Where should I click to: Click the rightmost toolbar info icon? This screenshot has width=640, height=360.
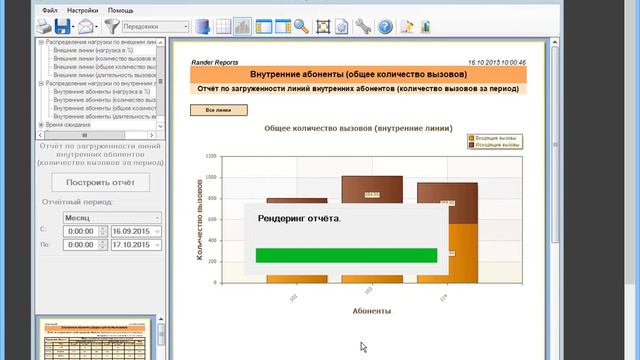tap(425, 27)
